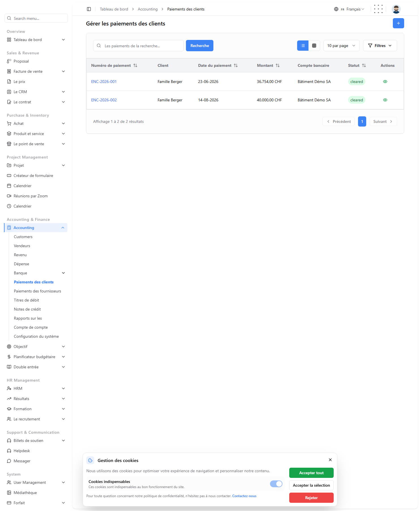The image size is (420, 511).
Task: Open the Contactez-nous link
Action: pyautogui.click(x=244, y=496)
